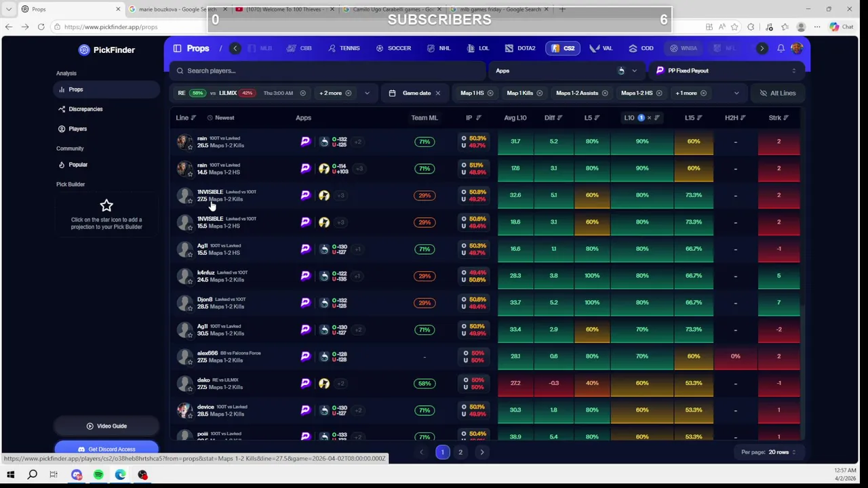This screenshot has width=868, height=488.
Task: Remove the Maps 1-2 HS filter chip
Action: point(658,93)
